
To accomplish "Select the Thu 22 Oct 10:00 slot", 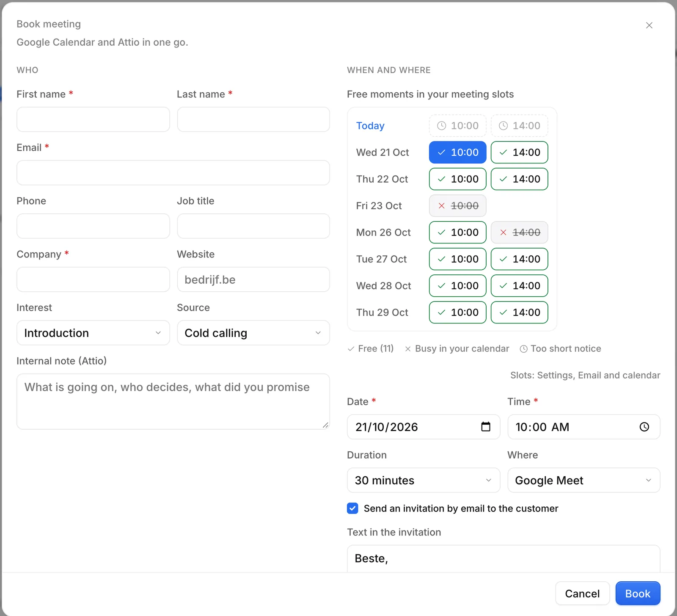I will pyautogui.click(x=458, y=179).
